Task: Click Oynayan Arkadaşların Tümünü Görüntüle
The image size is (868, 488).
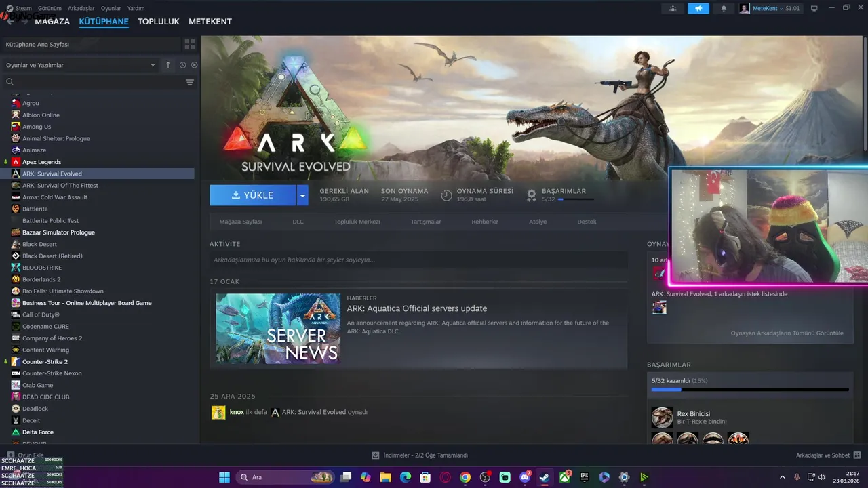Action: point(787,333)
